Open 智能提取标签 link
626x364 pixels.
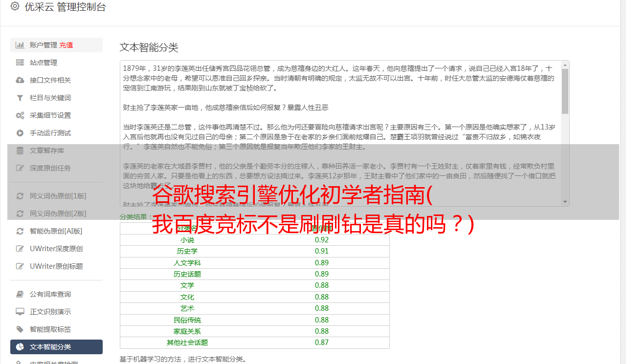pyautogui.click(x=56, y=329)
